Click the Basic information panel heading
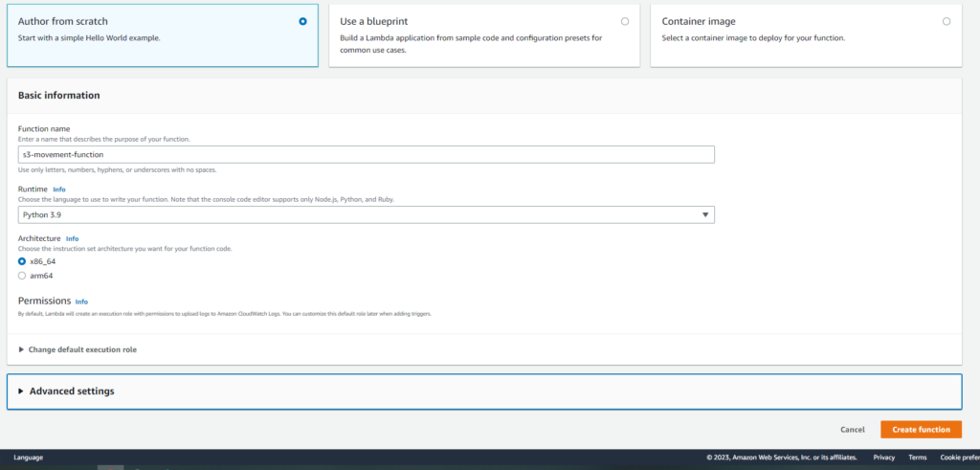980x470 pixels. [58, 96]
